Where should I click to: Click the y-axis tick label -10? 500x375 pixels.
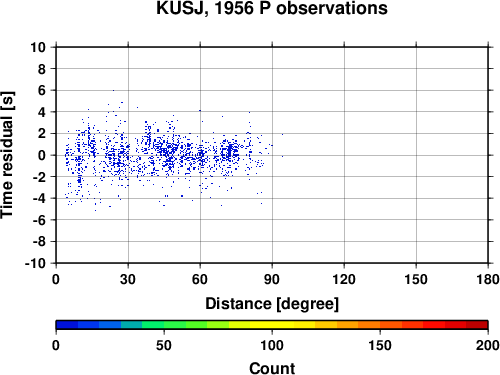(35, 263)
